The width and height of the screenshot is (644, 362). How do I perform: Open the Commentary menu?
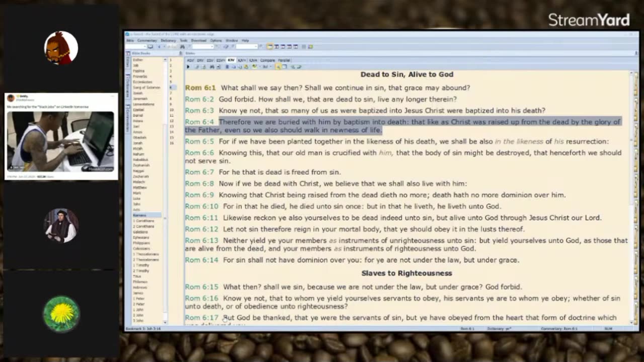pos(147,41)
